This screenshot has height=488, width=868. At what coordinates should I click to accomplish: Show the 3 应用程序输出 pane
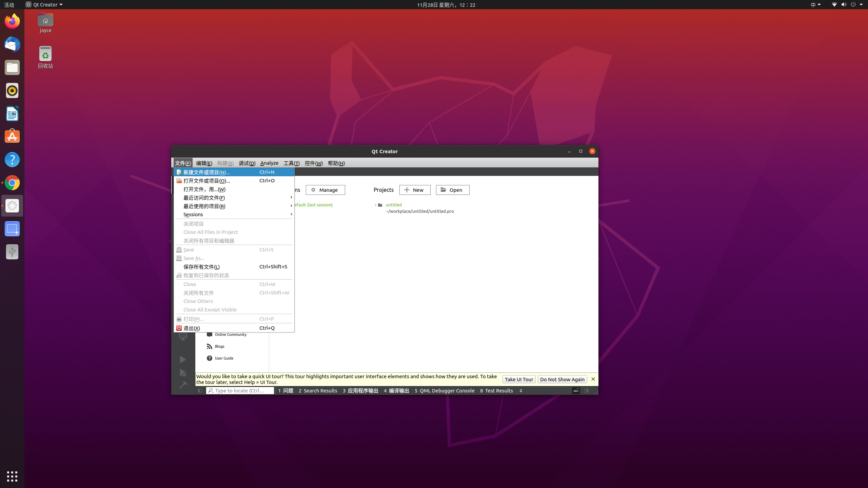[x=360, y=391]
